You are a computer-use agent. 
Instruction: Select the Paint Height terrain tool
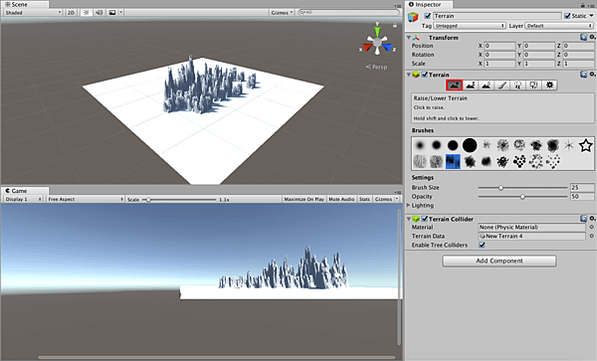pos(470,85)
